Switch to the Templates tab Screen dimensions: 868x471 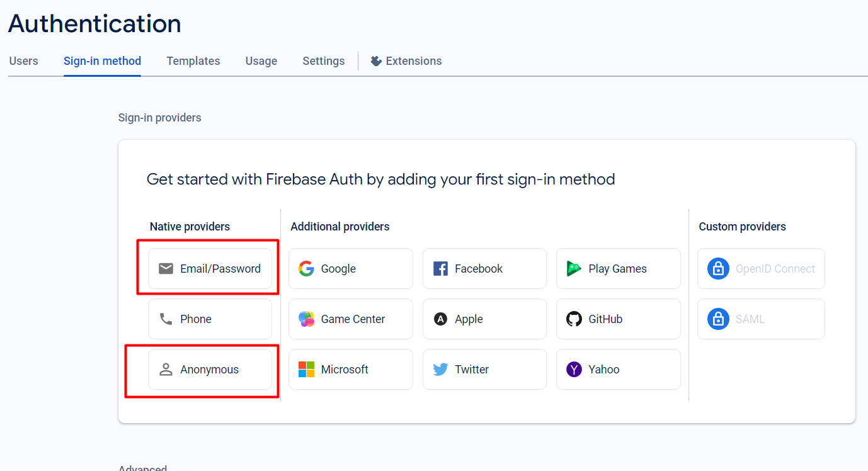point(193,61)
